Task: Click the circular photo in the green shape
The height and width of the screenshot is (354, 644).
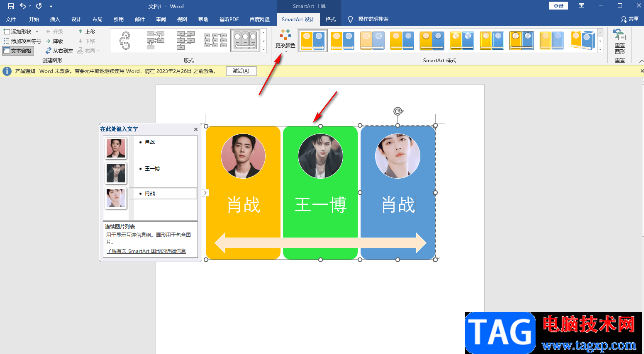Action: tap(320, 156)
